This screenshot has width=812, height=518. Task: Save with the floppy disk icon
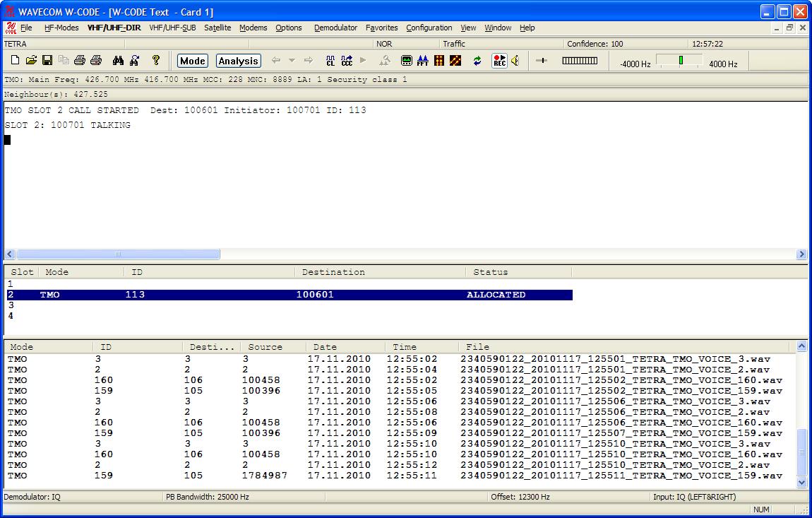[x=47, y=61]
